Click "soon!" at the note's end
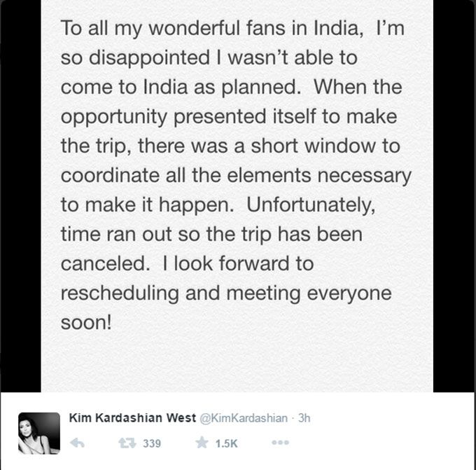 pyautogui.click(x=86, y=322)
